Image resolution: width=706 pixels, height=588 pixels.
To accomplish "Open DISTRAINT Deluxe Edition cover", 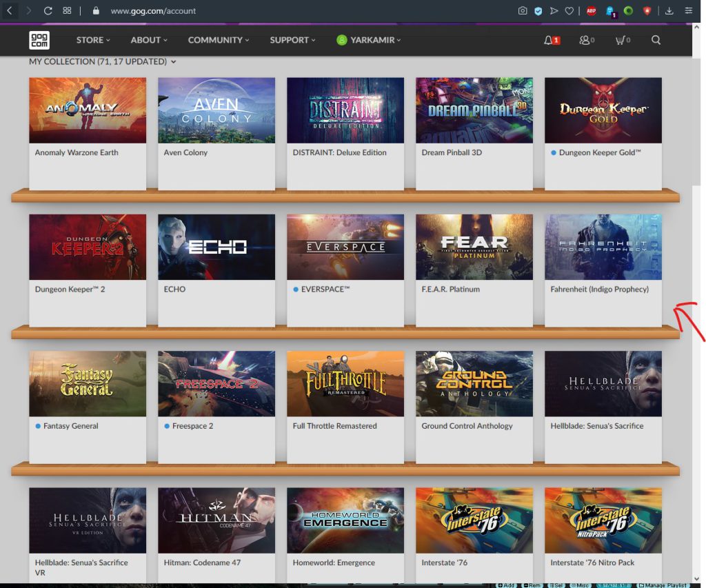I will (x=345, y=110).
